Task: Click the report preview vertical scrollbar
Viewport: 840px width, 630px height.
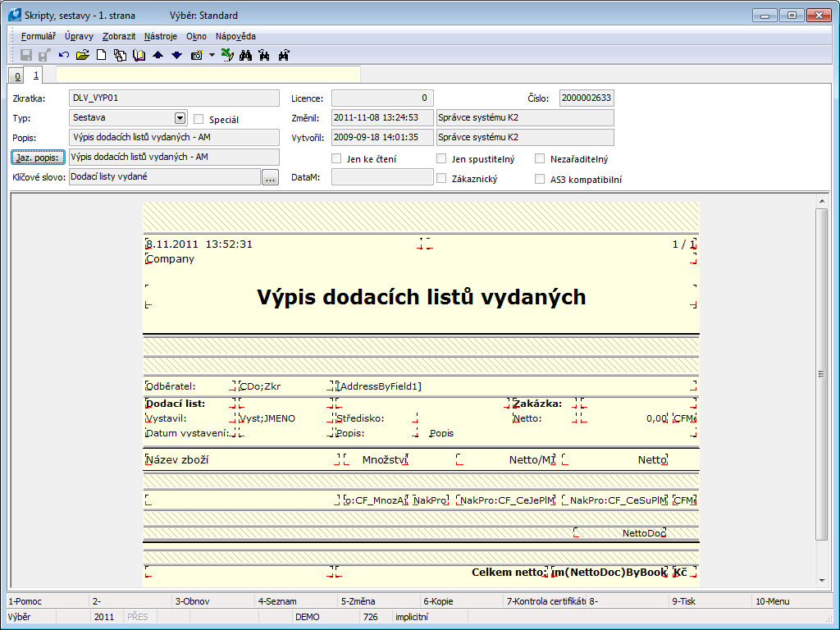Action: tap(822, 373)
